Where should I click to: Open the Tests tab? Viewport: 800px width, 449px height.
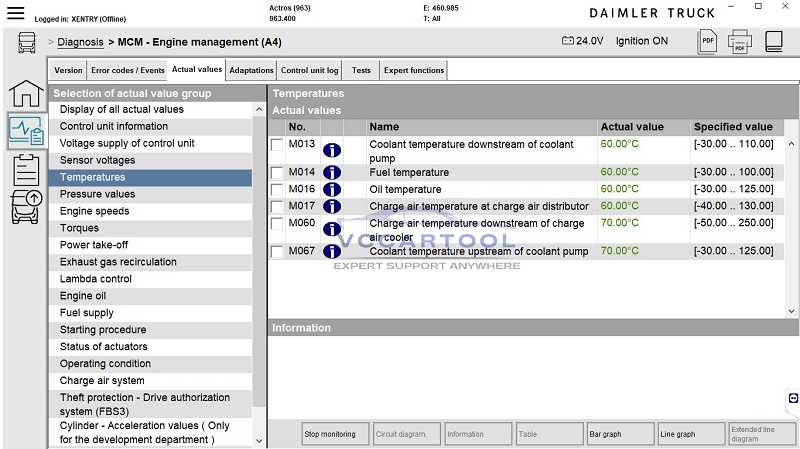click(361, 70)
